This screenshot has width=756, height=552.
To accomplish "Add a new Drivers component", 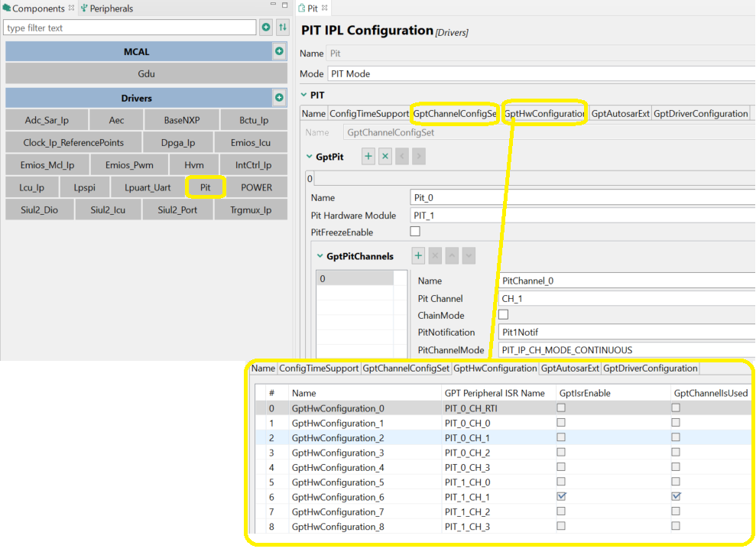I will [279, 97].
